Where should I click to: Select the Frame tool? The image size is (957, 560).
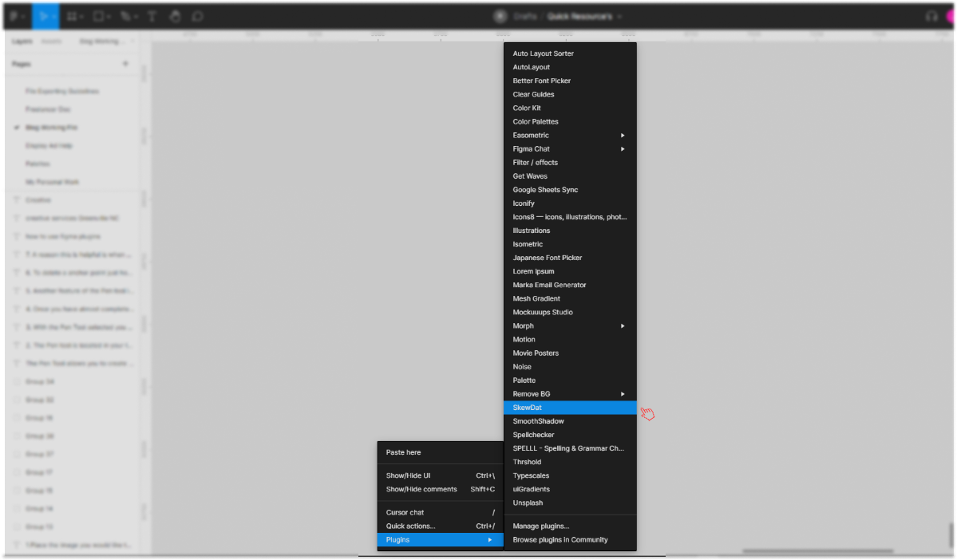click(71, 15)
